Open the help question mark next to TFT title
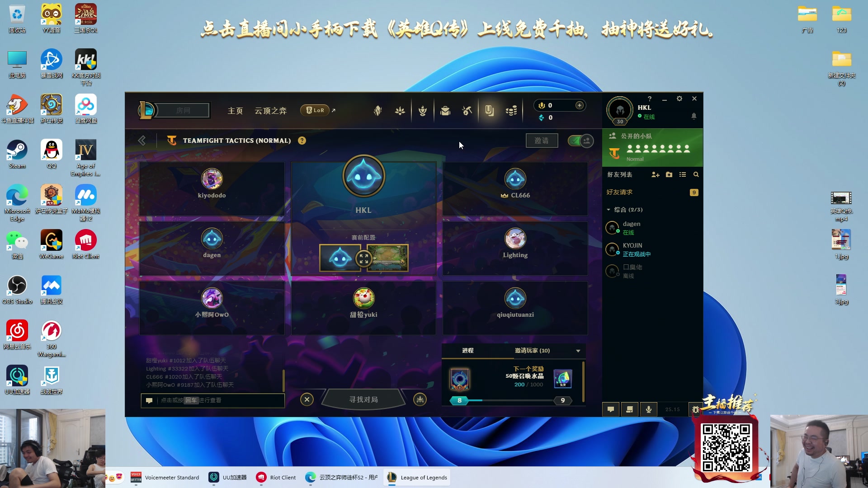The width and height of the screenshot is (868, 488). [x=302, y=141]
